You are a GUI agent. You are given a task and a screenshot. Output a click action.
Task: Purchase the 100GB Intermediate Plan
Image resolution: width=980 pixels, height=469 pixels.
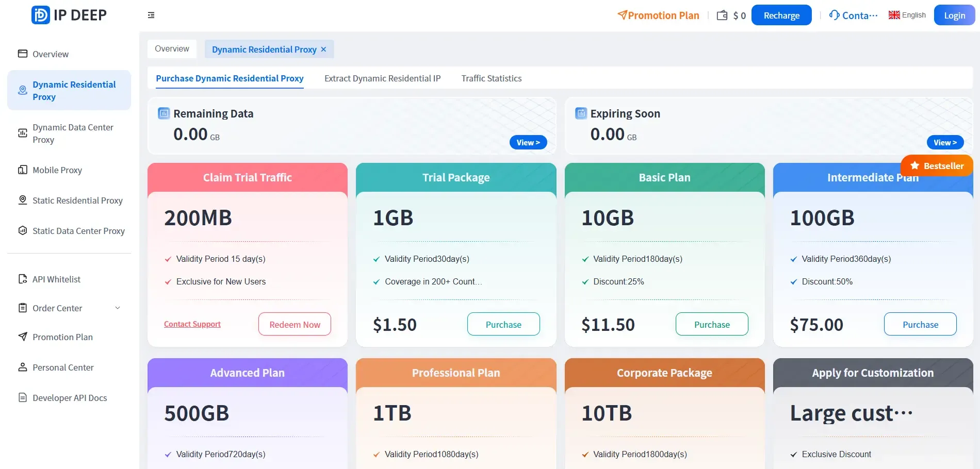tap(920, 324)
